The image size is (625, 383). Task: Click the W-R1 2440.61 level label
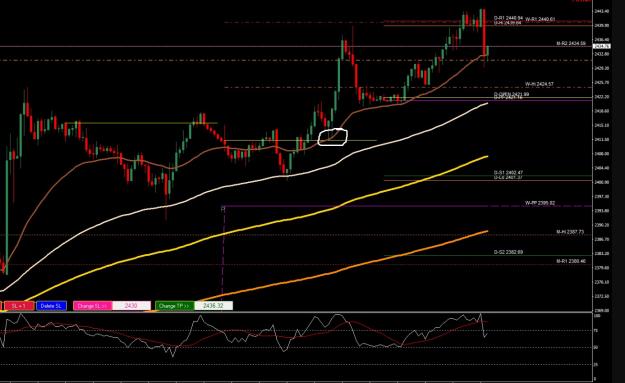coord(540,19)
